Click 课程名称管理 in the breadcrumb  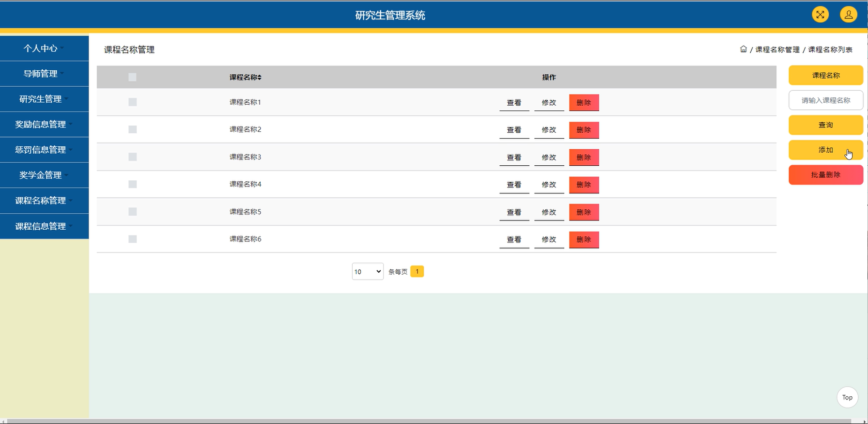[777, 49]
